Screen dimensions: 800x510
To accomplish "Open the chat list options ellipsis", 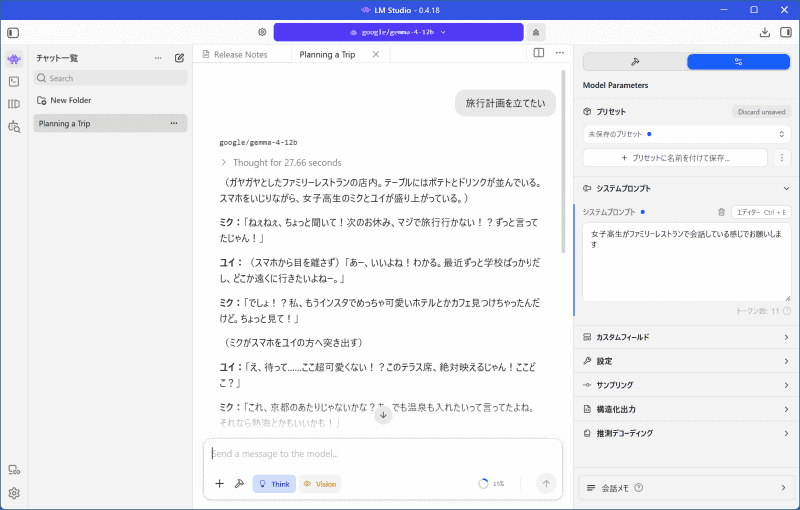I will (158, 58).
